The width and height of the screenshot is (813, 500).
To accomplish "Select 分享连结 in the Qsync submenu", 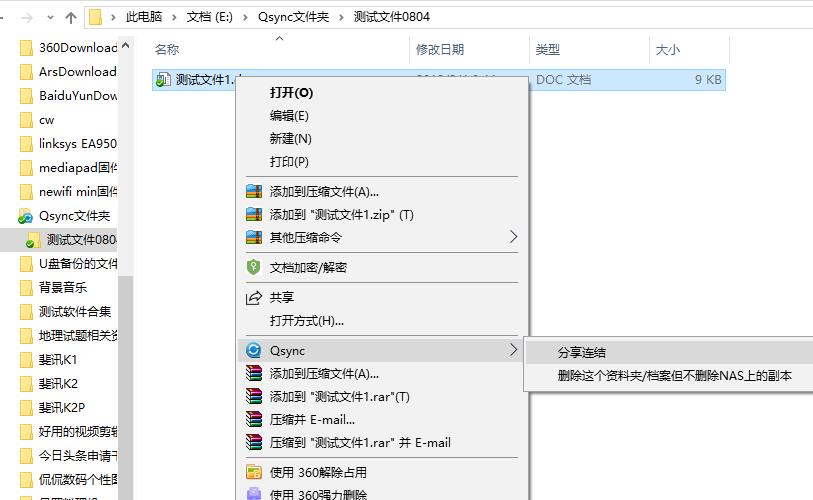I will coord(582,353).
